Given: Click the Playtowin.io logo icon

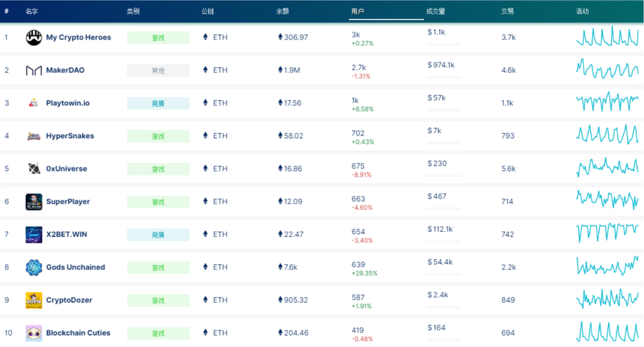Looking at the screenshot, I should 34,103.
